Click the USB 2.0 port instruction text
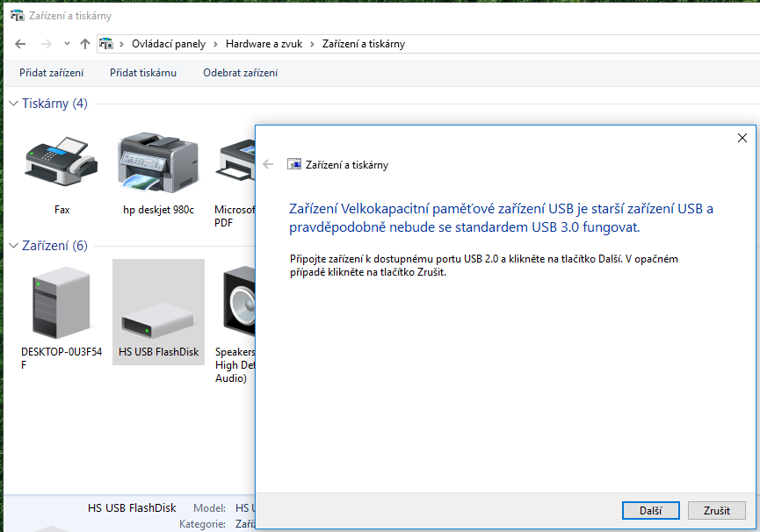760x532 pixels. (484, 265)
